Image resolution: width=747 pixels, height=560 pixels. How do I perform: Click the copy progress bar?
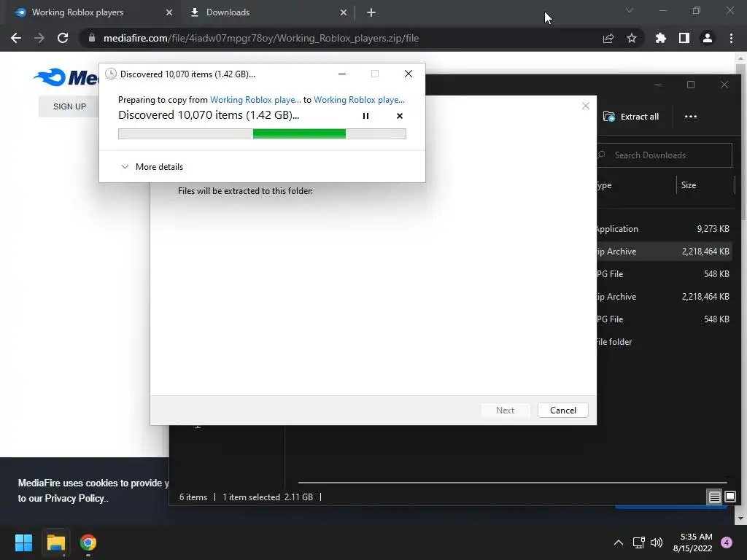click(x=262, y=134)
